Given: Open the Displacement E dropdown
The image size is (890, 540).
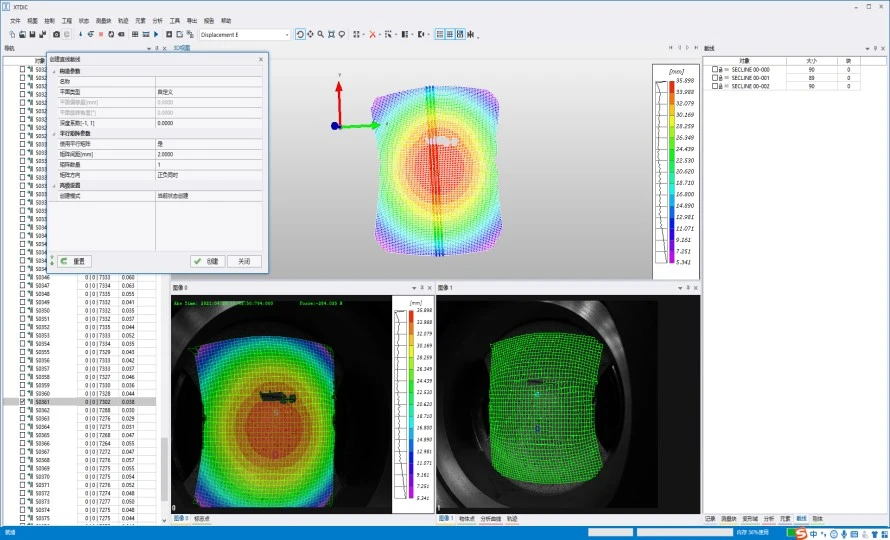Looking at the screenshot, I should (x=245, y=35).
